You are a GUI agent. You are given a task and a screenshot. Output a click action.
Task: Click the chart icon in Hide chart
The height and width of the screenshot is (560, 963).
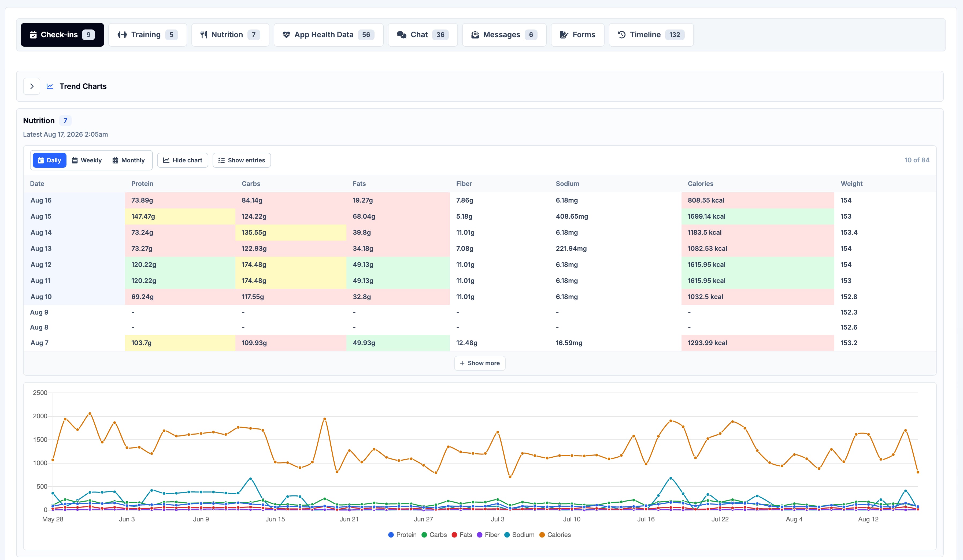(166, 160)
